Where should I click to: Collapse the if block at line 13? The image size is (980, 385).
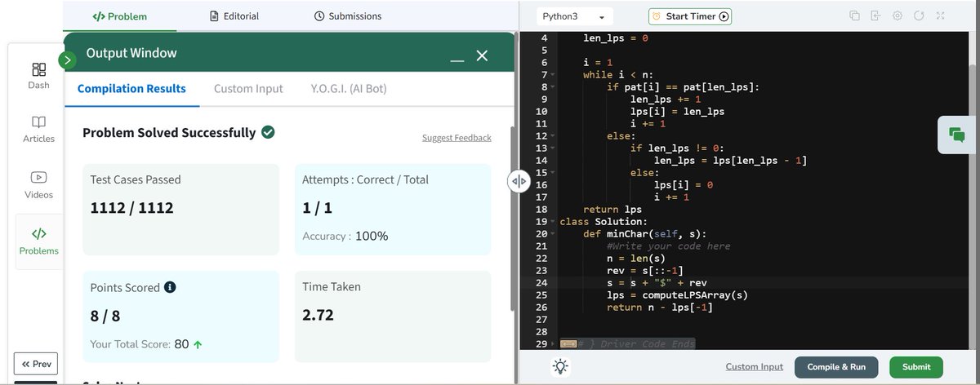[553, 148]
